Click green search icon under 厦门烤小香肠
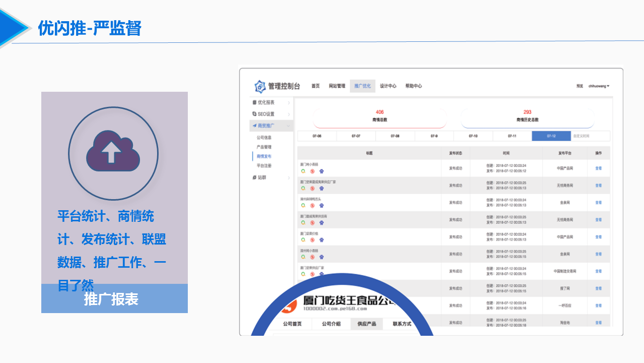644x363 pixels. 303,171
